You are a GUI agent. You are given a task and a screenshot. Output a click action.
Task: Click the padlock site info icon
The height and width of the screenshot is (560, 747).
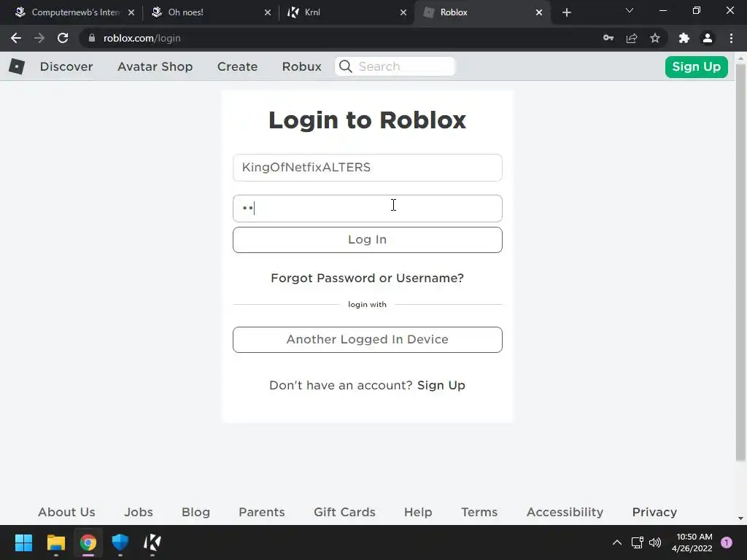(x=92, y=38)
